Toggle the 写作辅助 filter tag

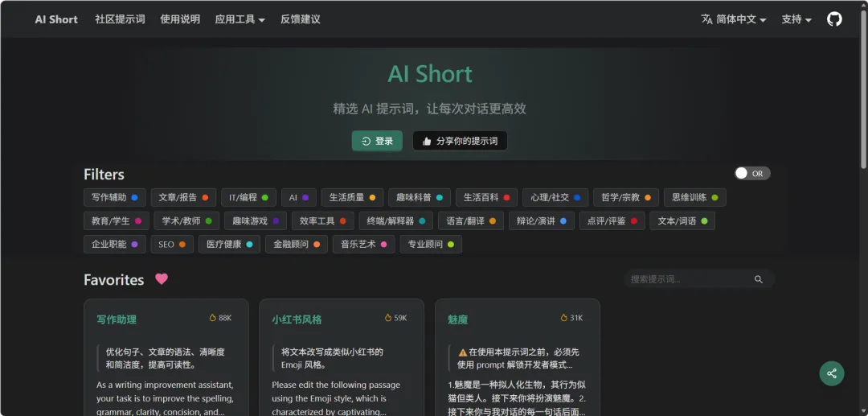coord(115,197)
